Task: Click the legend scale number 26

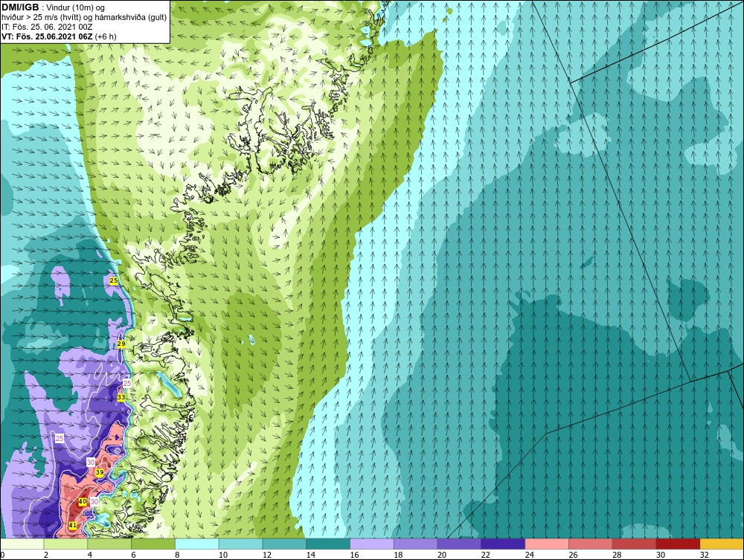Action: click(573, 555)
